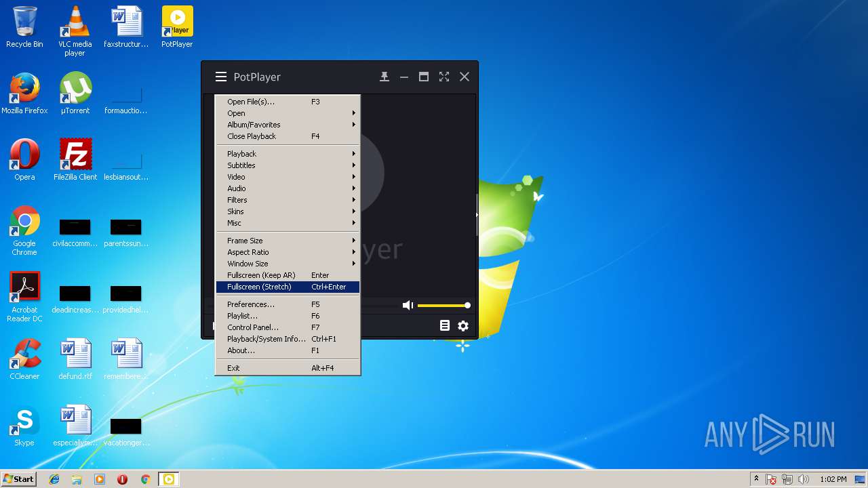Launch Mozilla Firefox from the desktop
The height and width of the screenshot is (488, 868).
point(24,94)
